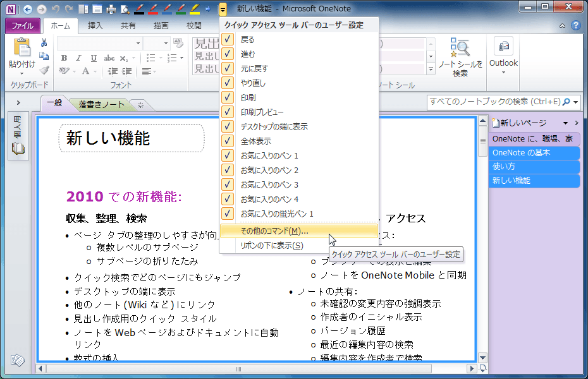Select the blue favorite pen
588x379 pixels.
click(167, 9)
